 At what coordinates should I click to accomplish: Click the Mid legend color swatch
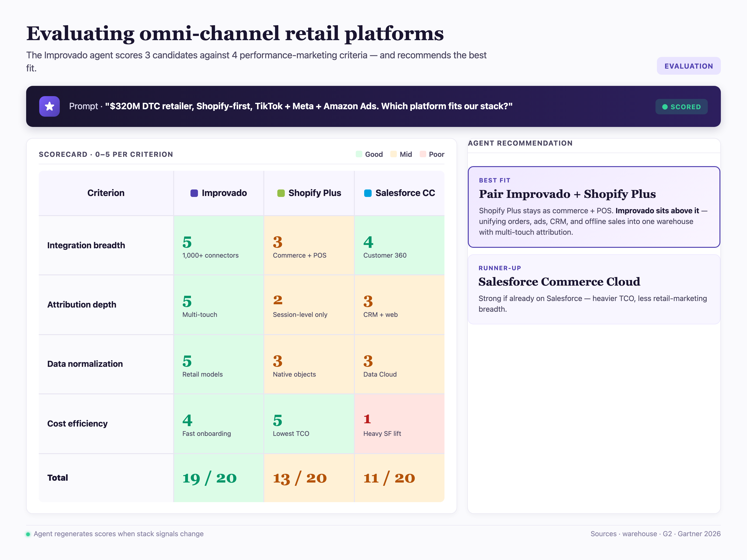[393, 154]
